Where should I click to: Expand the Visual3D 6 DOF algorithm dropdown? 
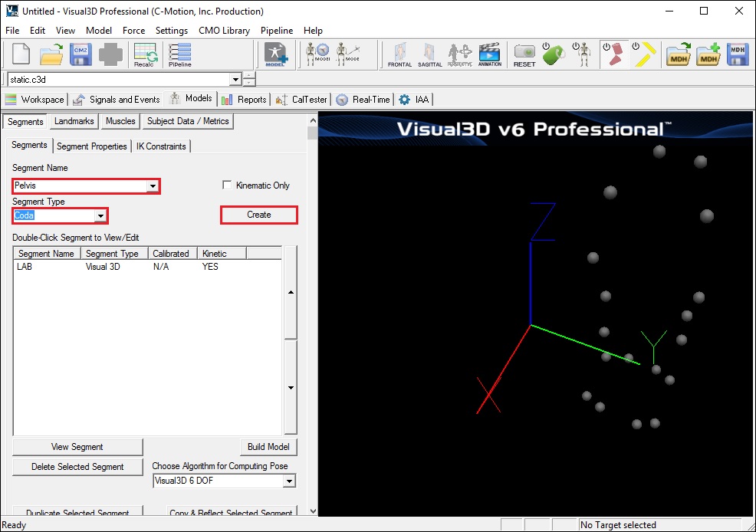coord(289,481)
